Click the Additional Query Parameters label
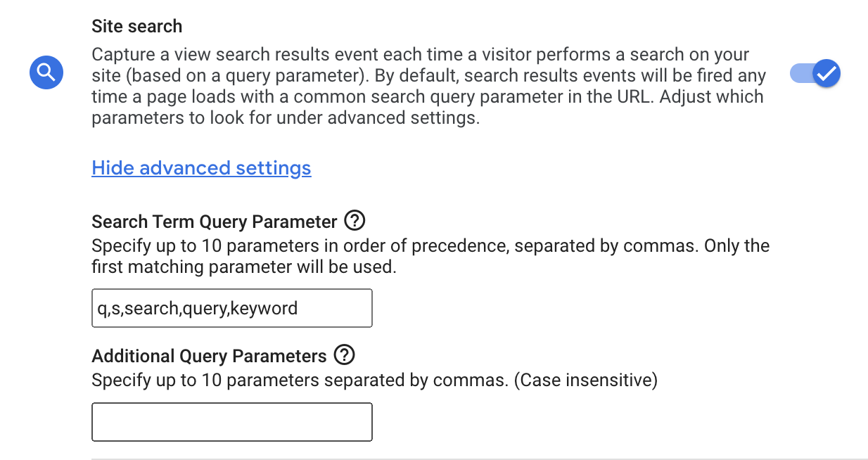 (x=209, y=357)
